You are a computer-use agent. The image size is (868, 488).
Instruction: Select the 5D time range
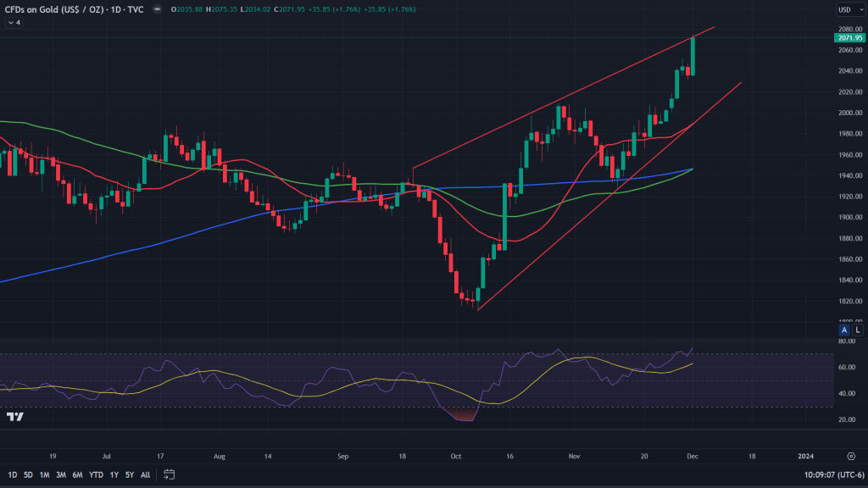pos(29,474)
